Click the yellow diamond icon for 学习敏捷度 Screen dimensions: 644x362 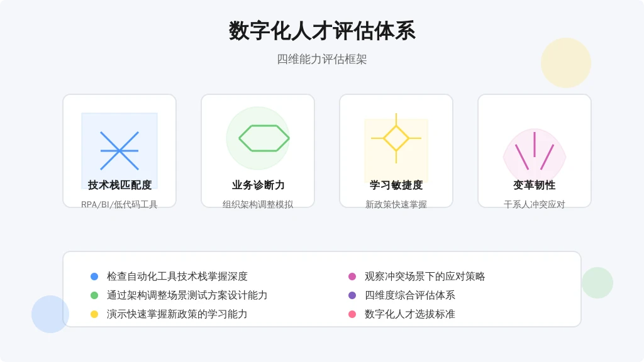tap(396, 138)
